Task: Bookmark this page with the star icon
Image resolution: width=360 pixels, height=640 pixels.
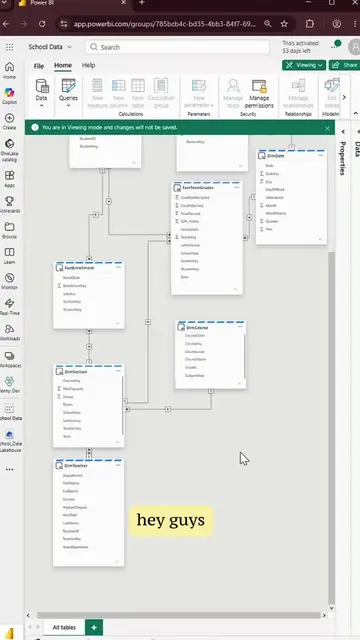Action: click(x=284, y=24)
